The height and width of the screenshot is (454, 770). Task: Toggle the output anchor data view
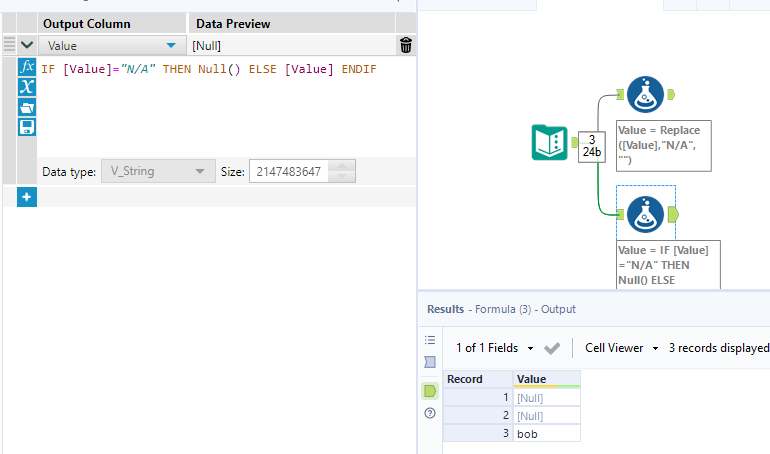430,390
